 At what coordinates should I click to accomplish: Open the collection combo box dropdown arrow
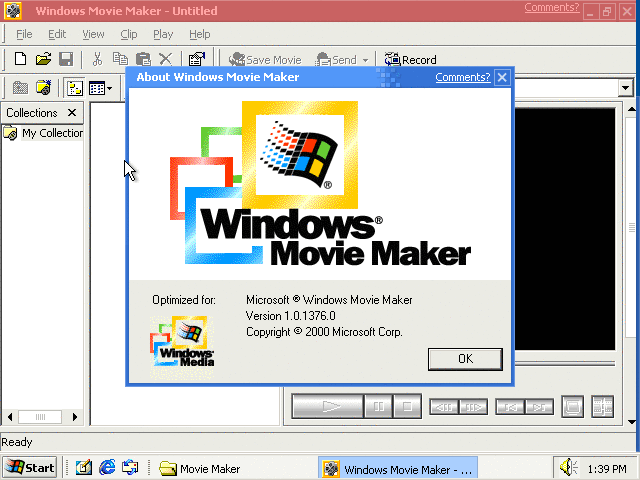pyautogui.click(x=625, y=88)
